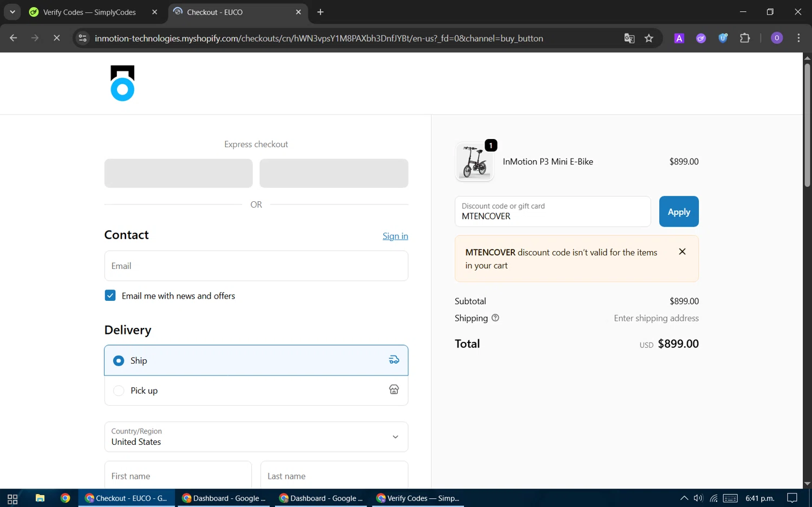Click the Google Translate icon in address bar
This screenshot has height=507, width=812.
pos(629,38)
